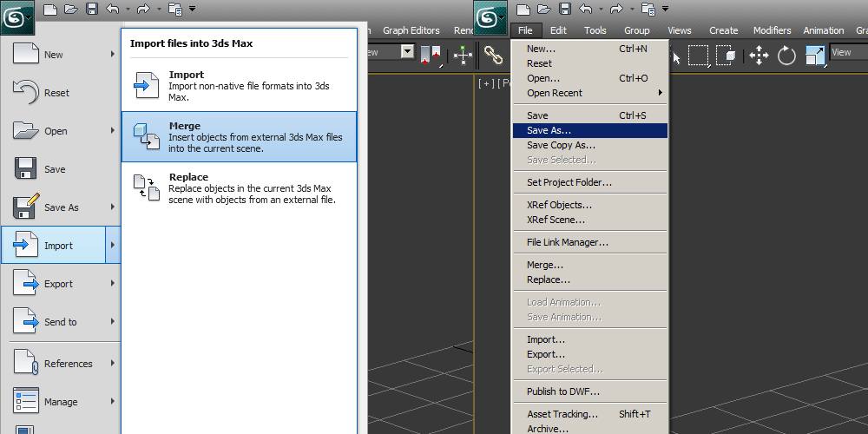This screenshot has width=868, height=434.
Task: Open the Tools menu
Action: [595, 30]
